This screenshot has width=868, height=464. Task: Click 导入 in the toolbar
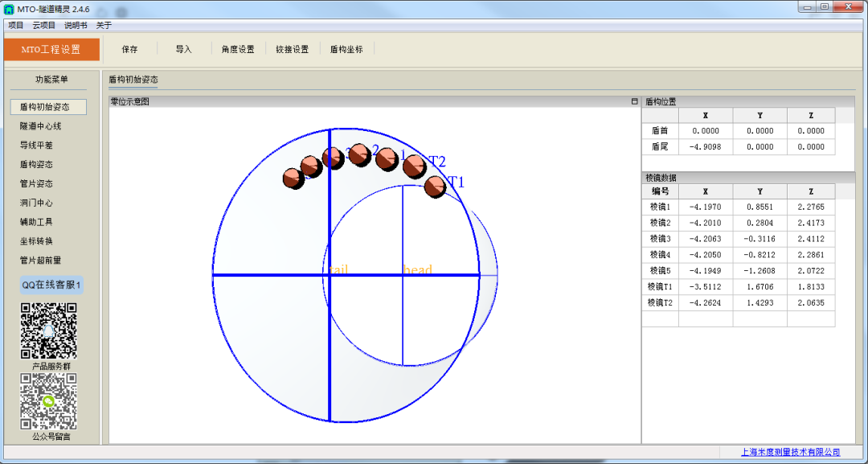(184, 49)
